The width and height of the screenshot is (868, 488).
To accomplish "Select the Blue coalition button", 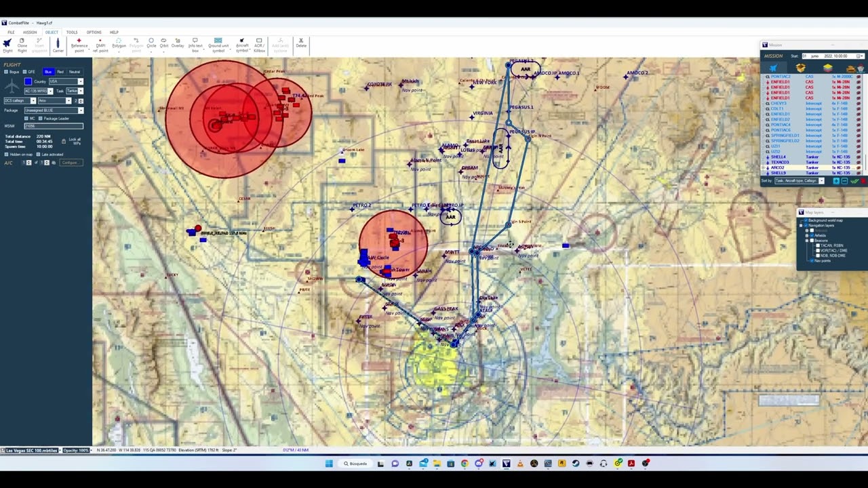I will point(48,72).
